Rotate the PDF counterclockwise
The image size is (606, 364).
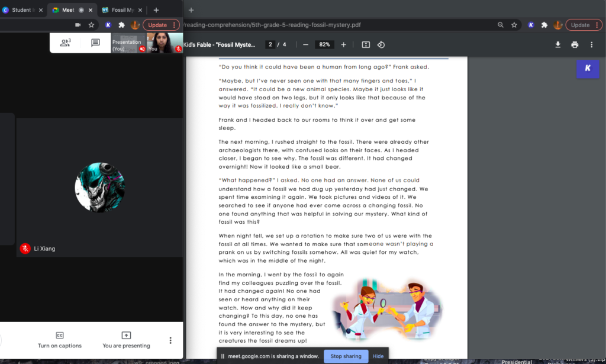[x=381, y=44]
